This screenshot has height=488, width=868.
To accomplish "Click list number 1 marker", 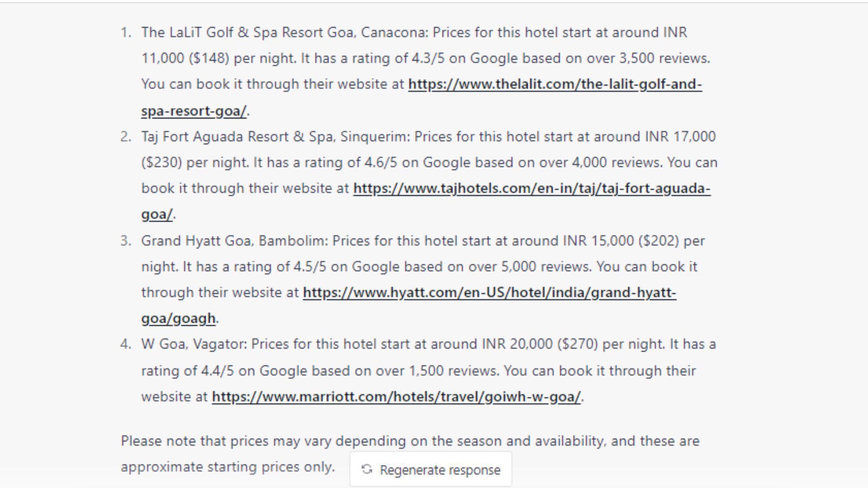I will coord(126,33).
